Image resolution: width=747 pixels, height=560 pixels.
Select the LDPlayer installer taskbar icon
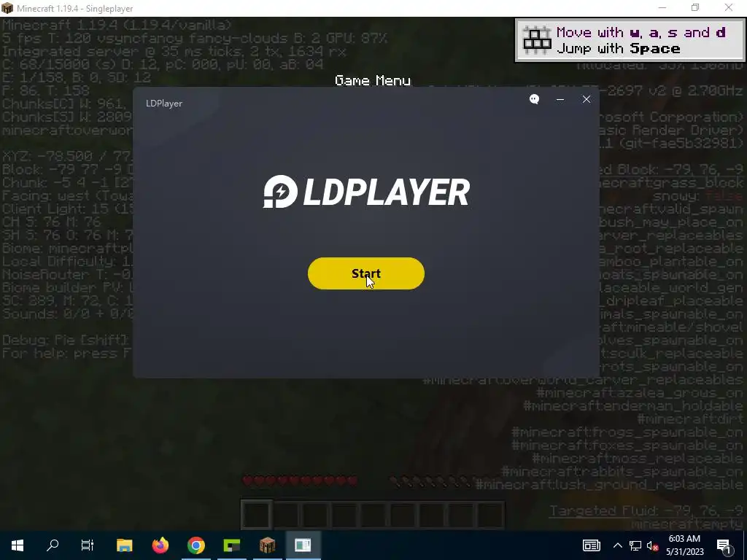(x=303, y=545)
